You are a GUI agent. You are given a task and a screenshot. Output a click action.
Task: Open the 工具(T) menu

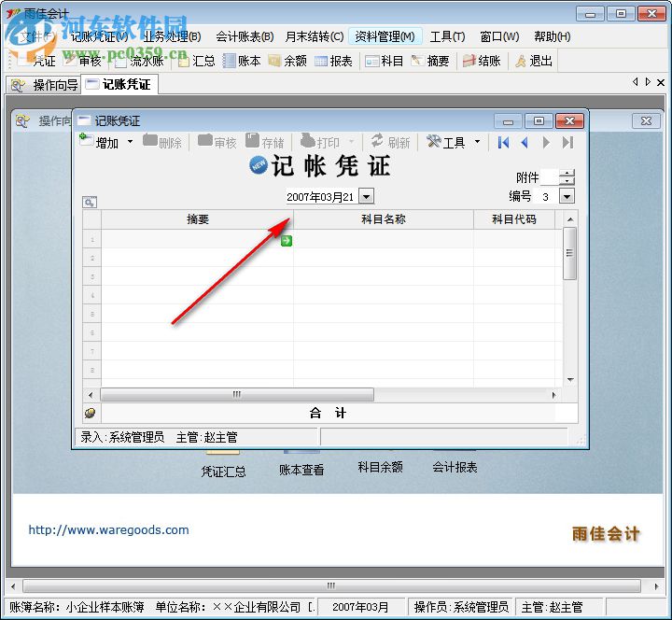[447, 36]
